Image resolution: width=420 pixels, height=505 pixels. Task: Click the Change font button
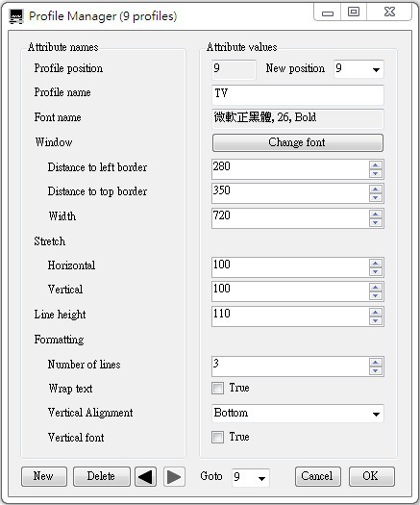298,142
